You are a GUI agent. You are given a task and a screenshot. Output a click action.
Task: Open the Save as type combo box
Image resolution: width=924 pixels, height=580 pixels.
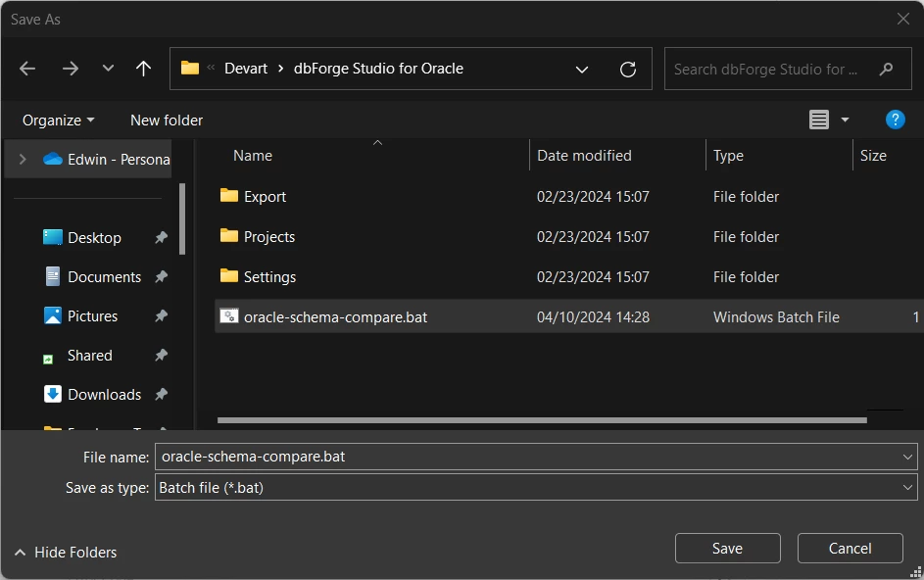tap(536, 488)
